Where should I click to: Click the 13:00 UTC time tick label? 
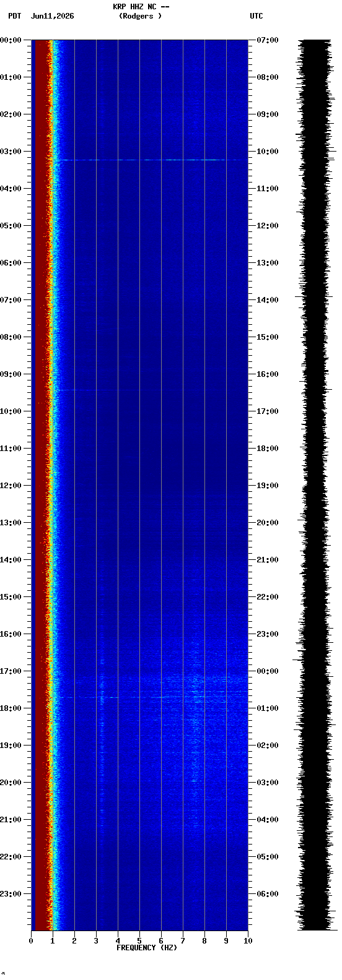pyautogui.click(x=268, y=263)
